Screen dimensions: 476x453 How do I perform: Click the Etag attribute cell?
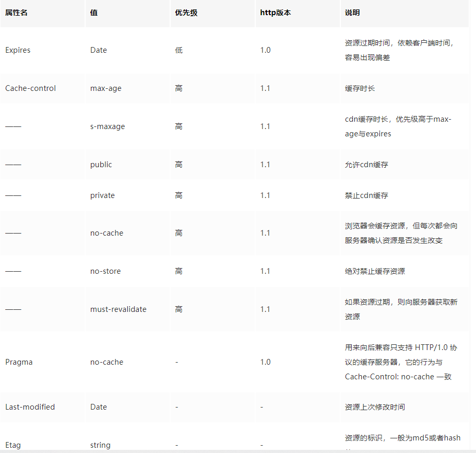13,445
